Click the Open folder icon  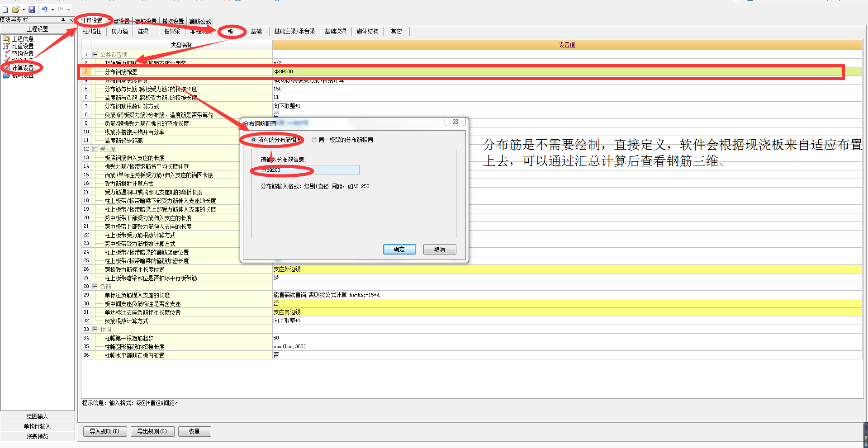15,9
